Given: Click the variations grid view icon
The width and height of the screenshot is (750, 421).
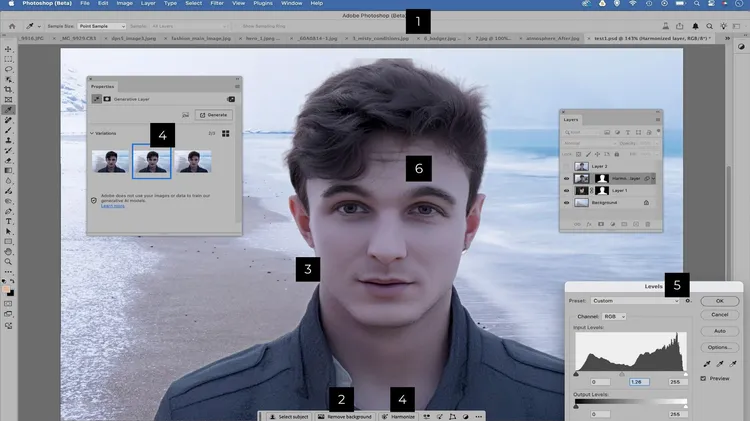Looking at the screenshot, I should point(225,133).
